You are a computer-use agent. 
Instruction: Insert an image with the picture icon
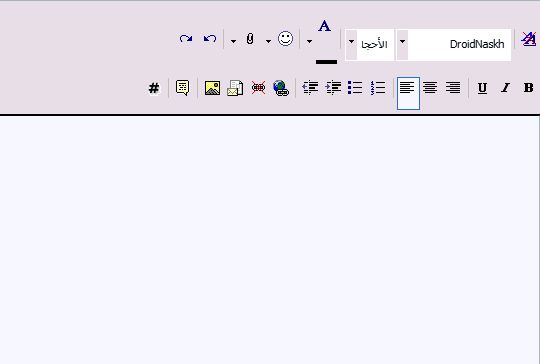(x=212, y=88)
